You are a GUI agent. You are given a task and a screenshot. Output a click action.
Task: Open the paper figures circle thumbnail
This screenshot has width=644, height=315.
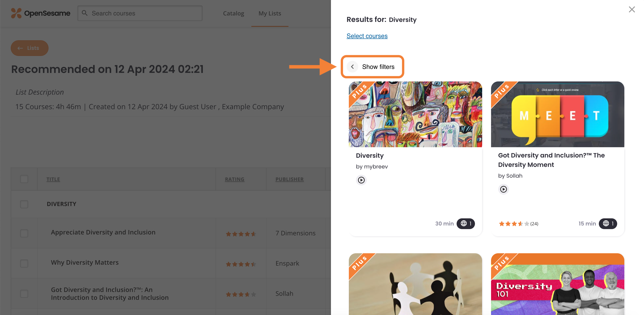(415, 284)
